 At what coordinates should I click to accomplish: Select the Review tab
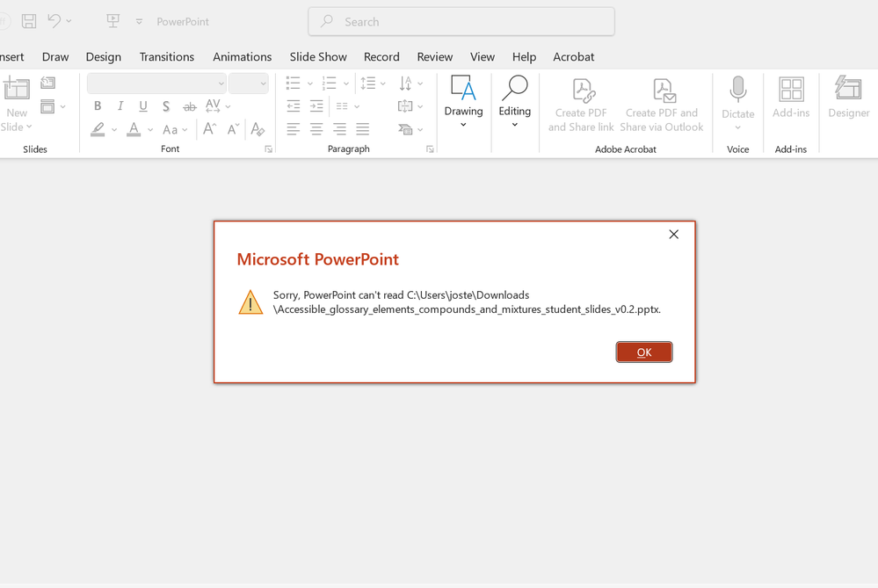(x=435, y=56)
